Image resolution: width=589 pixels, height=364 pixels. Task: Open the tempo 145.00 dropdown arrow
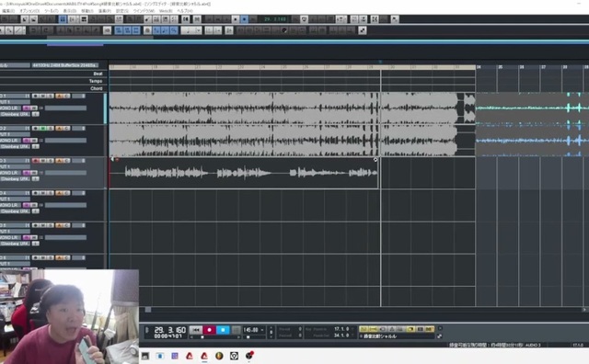[x=262, y=330]
